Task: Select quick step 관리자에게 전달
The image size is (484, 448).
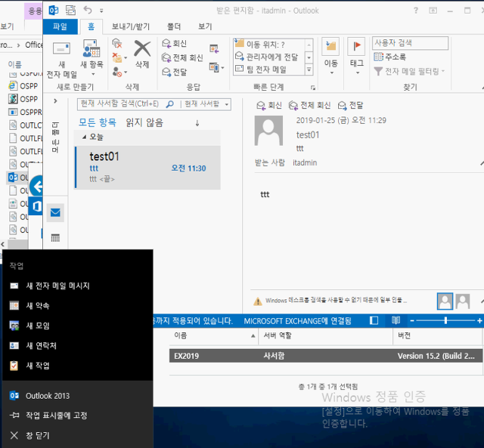Action: 267,57
